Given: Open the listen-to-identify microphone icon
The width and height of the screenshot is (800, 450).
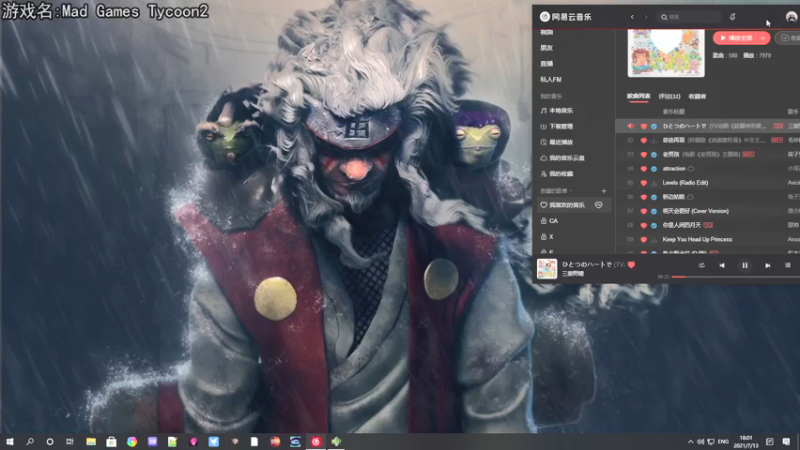Looking at the screenshot, I should pos(732,17).
